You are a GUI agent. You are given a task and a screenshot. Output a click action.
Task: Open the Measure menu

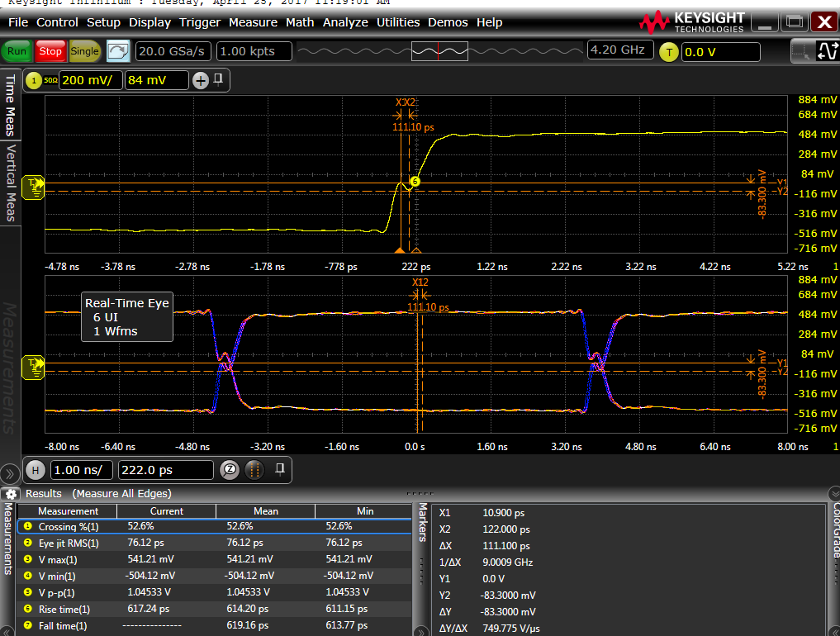click(x=253, y=22)
